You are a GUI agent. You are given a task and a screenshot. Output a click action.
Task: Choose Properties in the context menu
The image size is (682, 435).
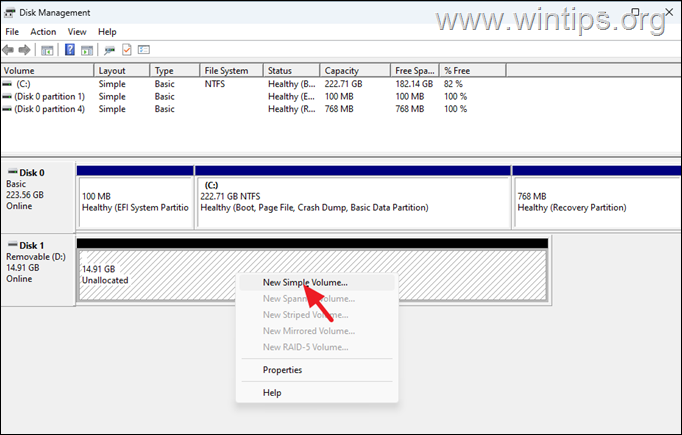[x=282, y=370]
